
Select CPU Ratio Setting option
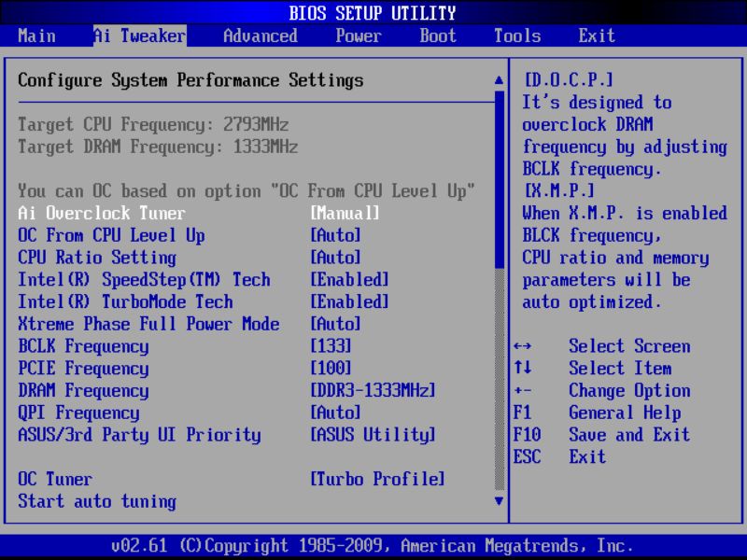click(x=97, y=258)
